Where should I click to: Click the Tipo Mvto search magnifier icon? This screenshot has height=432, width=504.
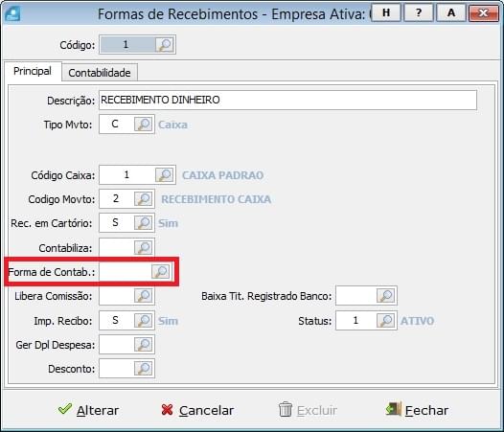(144, 125)
